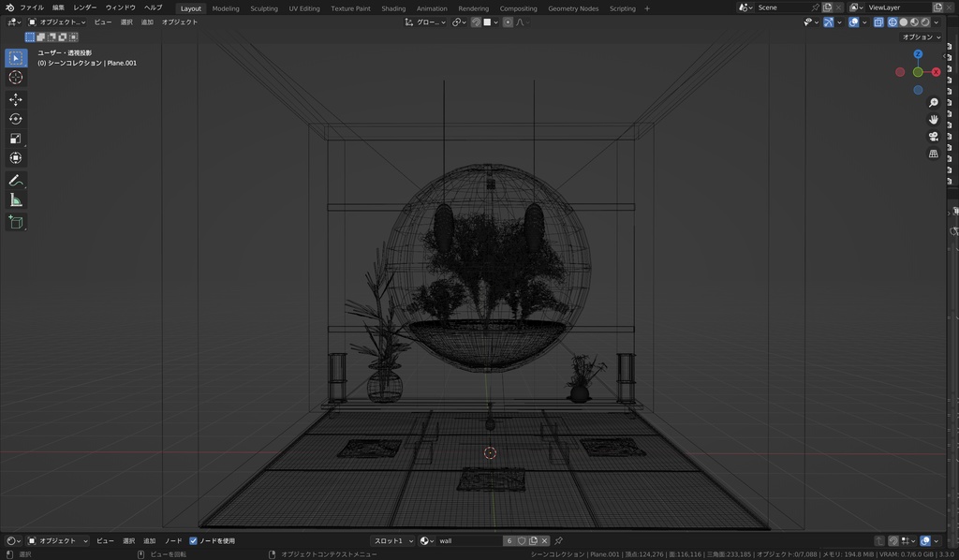Viewport: 959px width, 560px height.
Task: Switch to solid shading
Action: [904, 22]
